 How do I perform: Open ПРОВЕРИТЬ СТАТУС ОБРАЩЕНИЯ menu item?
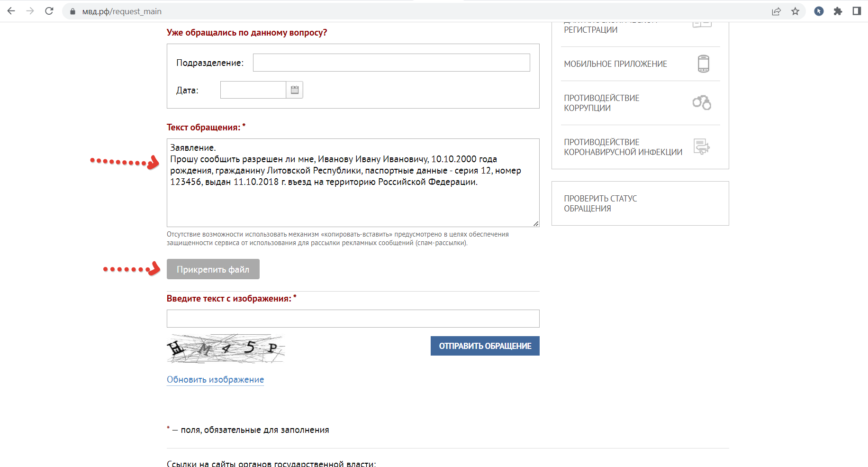pos(600,203)
